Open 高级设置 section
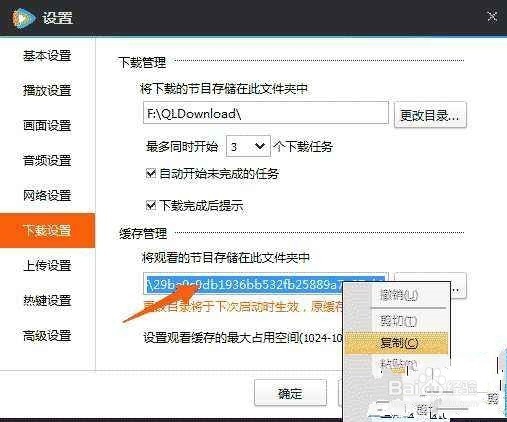The width and height of the screenshot is (507, 422). pyautogui.click(x=47, y=336)
